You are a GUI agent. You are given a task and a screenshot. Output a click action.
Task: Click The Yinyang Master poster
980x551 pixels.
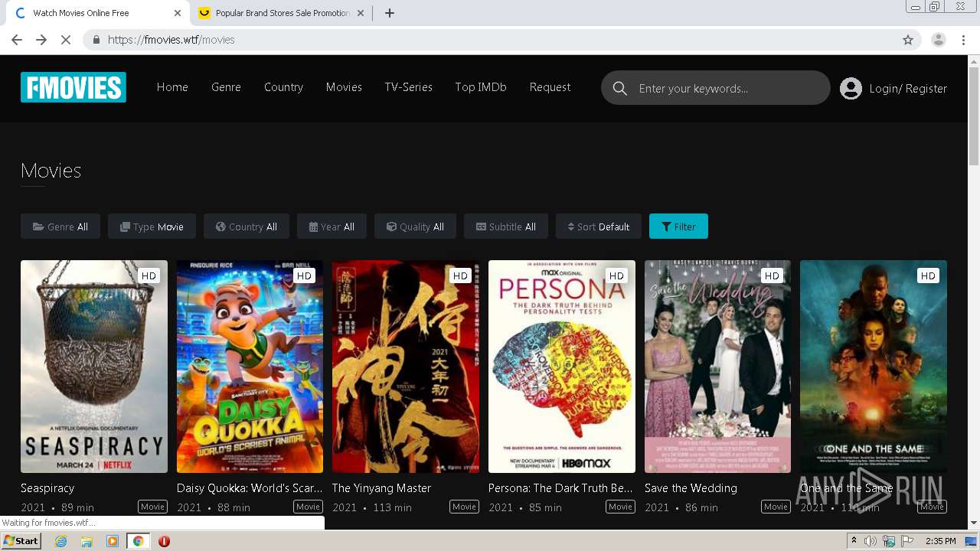pyautogui.click(x=406, y=367)
